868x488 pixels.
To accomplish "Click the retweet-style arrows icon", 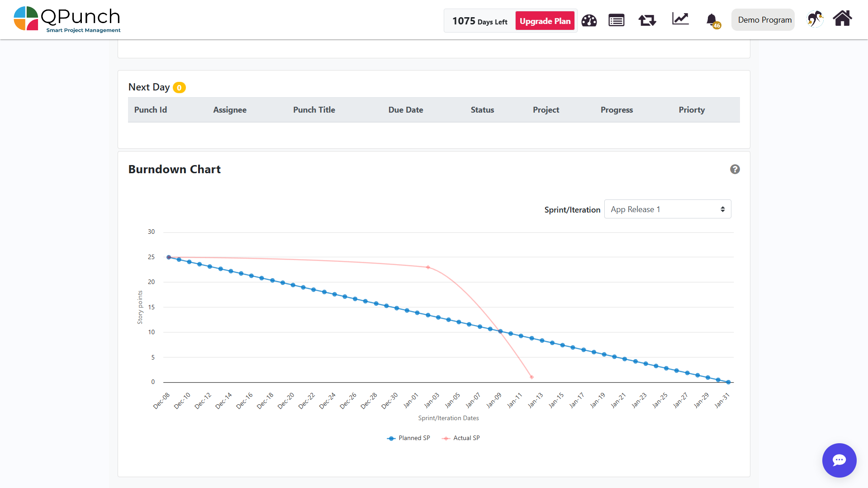I will click(647, 20).
